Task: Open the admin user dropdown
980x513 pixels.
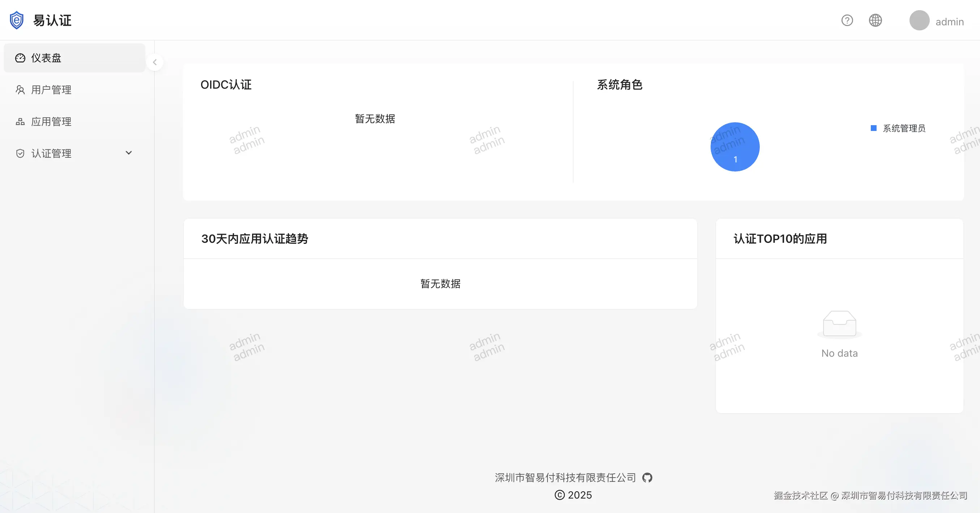Action: (936, 21)
